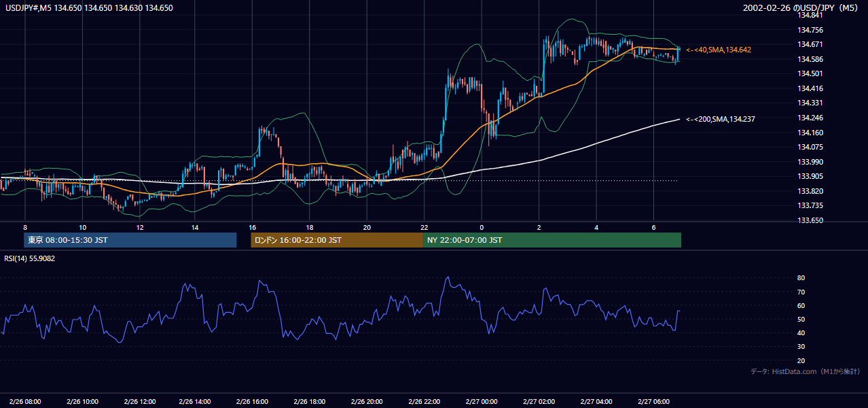Screen dimensions: 868x408
Task: Click the 2/27 00:00 time axis label
Action: pos(482,401)
